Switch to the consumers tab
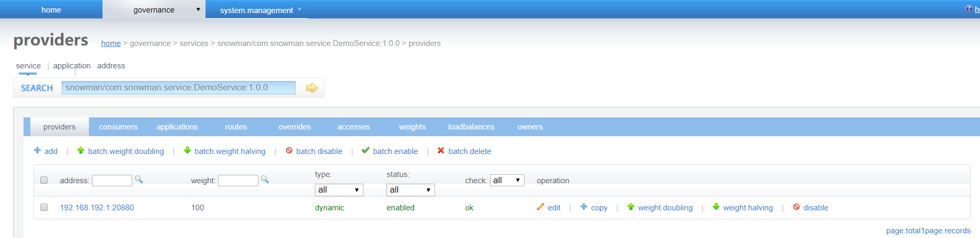980x238 pixels. click(x=118, y=127)
